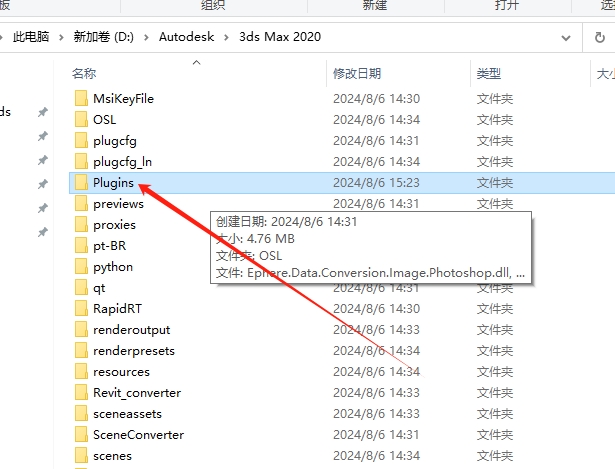This screenshot has width=615, height=469.
Task: Click date cell in OSL row
Action: [377, 120]
